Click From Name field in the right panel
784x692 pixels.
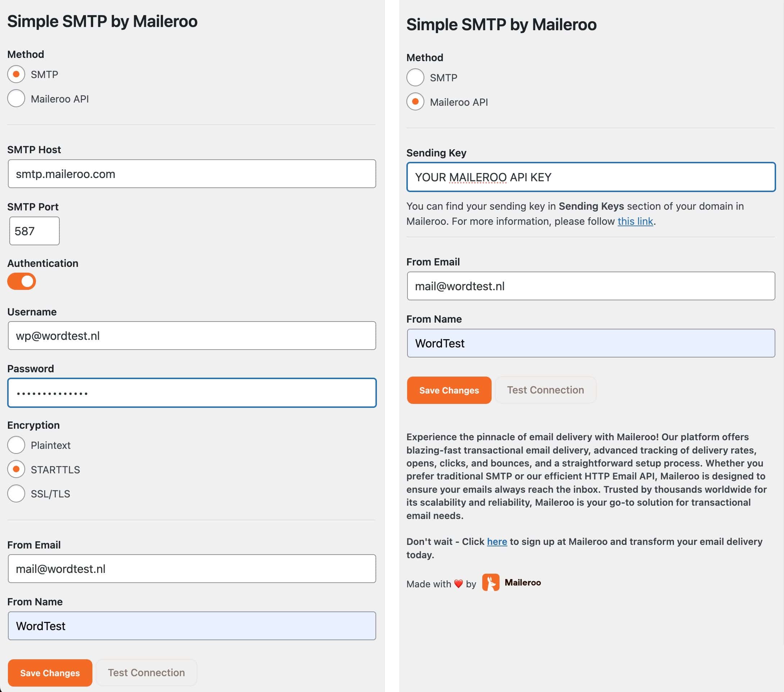tap(591, 343)
